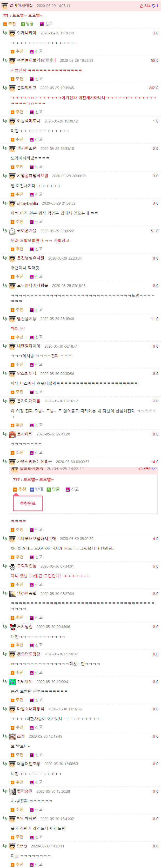
Task: Click 추천완료 button in embedded image
Action: point(28,503)
